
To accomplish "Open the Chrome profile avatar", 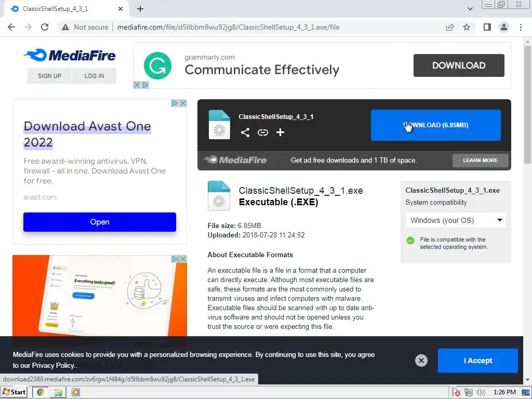I will 504,27.
